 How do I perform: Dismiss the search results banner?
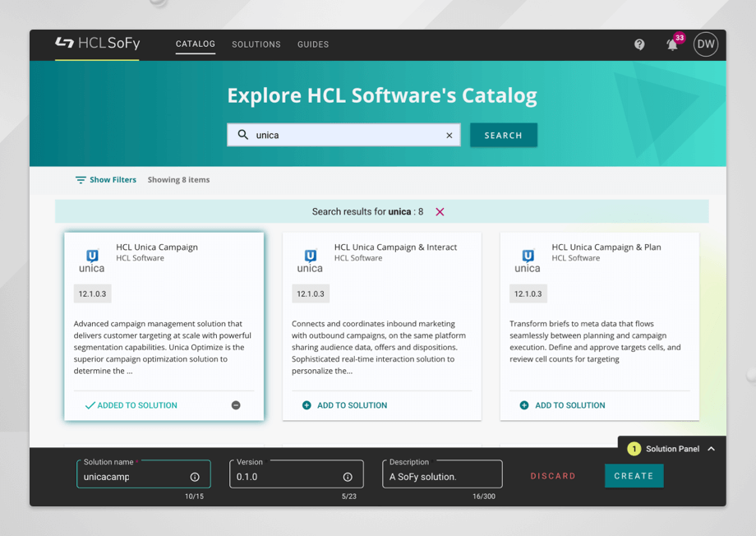pyautogui.click(x=440, y=211)
